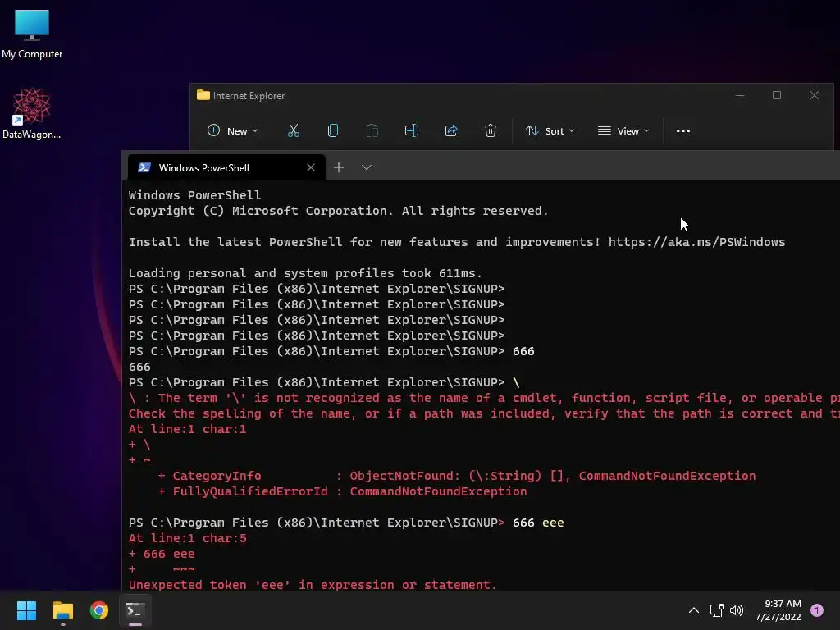Open the volume speaker tray icon
Viewport: 840px width, 630px height.
(737, 610)
